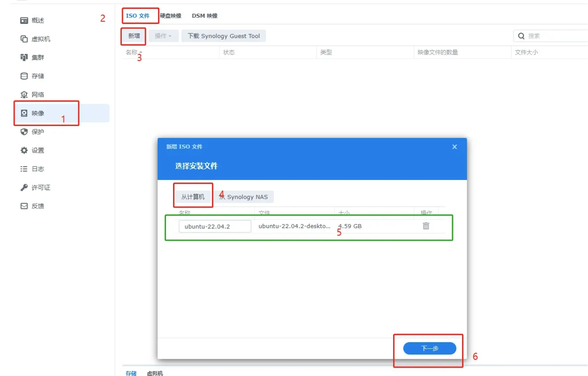The image size is (588, 376).
Task: Open the 存储 storage icon in sidebar
Action: coord(24,76)
